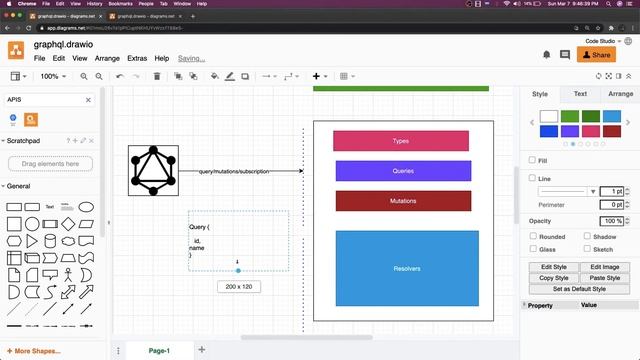
Task: Open the table insert dropdown
Action: click(x=347, y=76)
